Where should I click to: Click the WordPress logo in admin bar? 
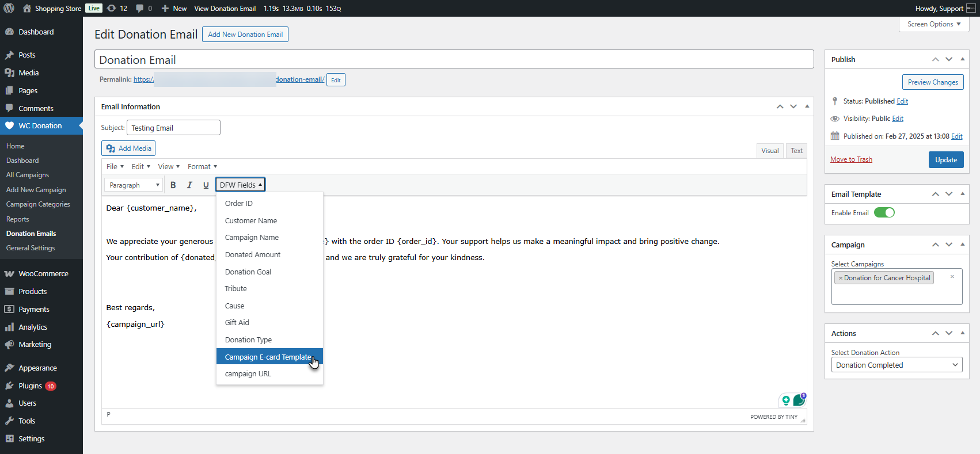pos(9,9)
